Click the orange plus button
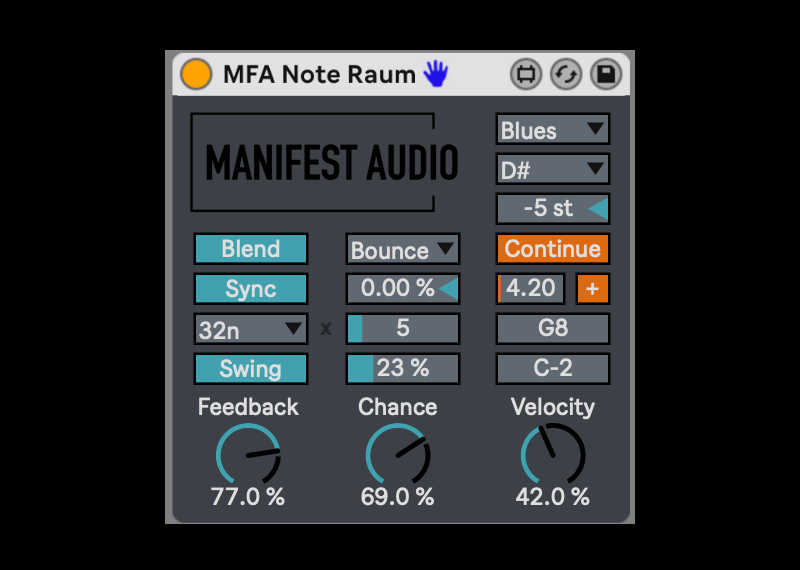 point(593,289)
